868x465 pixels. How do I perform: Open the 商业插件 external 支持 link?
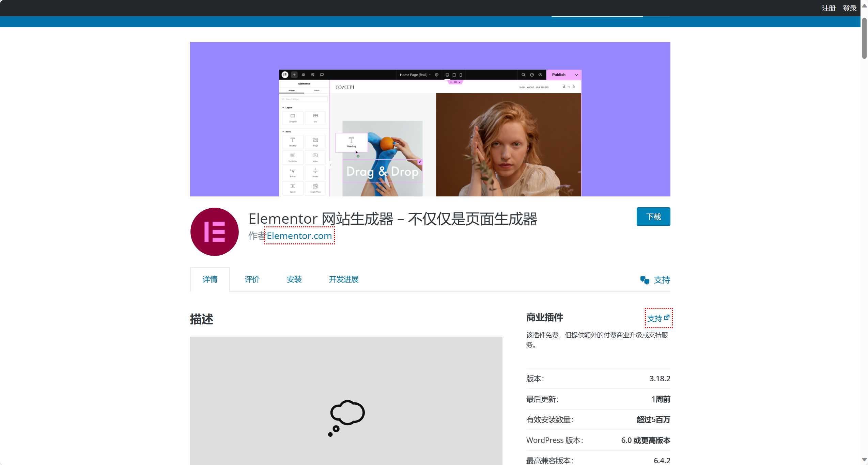point(658,318)
